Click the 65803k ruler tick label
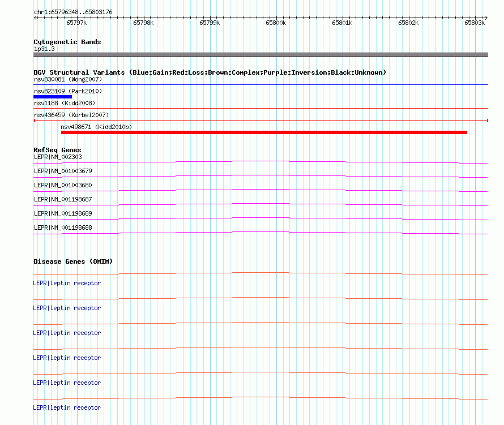The image size is (504, 425). [x=475, y=23]
